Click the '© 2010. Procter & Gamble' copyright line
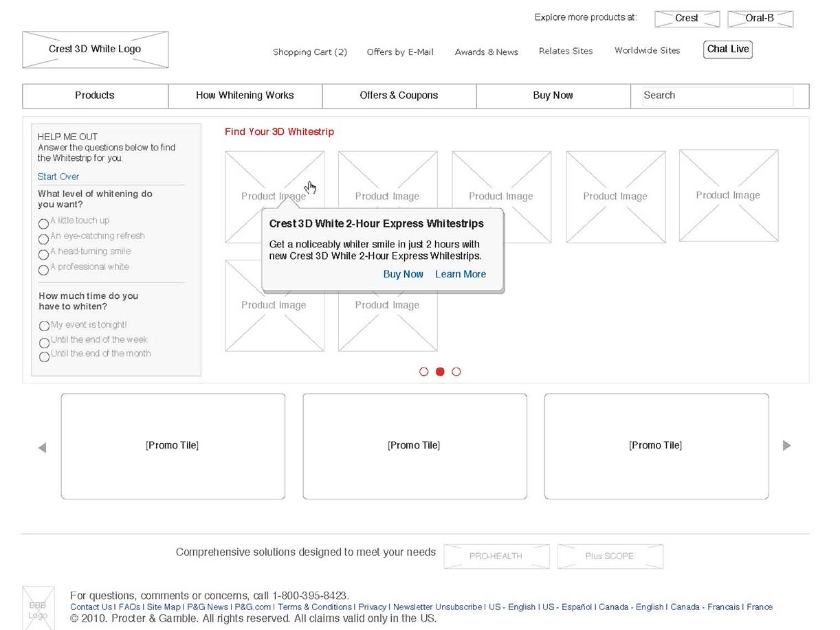The width and height of the screenshot is (840, 630). 254,618
